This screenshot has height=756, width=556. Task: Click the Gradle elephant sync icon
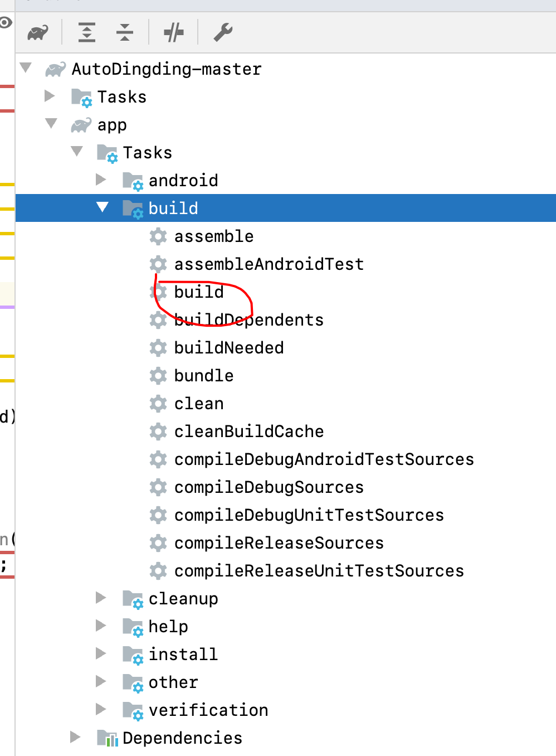tap(37, 32)
